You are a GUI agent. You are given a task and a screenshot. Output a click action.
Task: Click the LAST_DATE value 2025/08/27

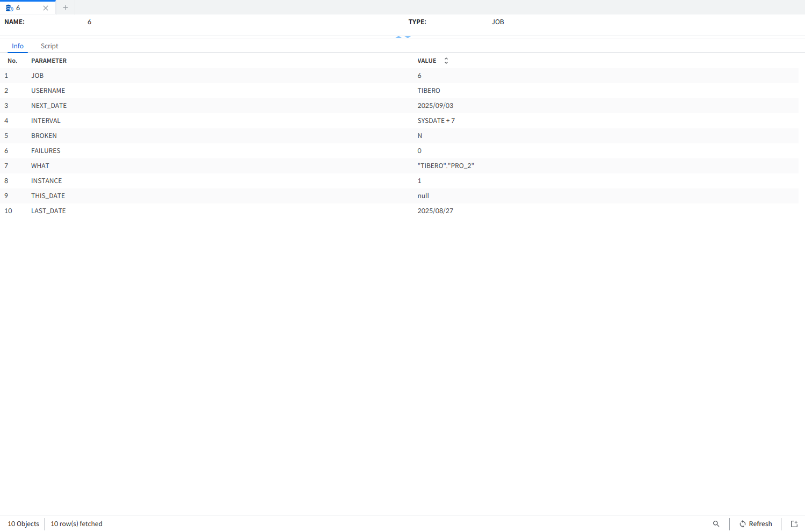[435, 211]
